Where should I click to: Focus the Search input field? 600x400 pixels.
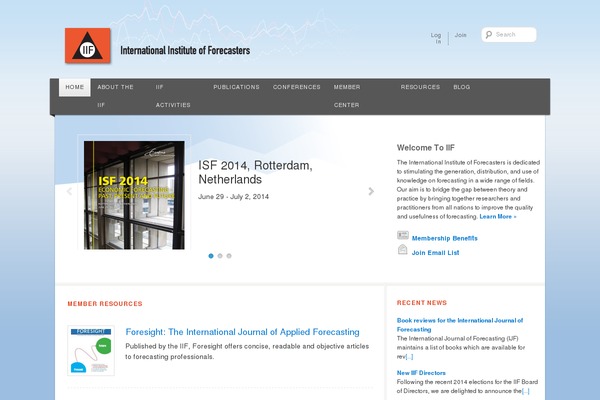[x=509, y=35]
